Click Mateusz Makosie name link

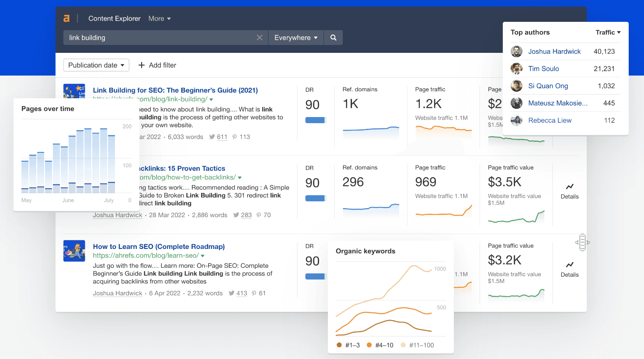point(558,103)
